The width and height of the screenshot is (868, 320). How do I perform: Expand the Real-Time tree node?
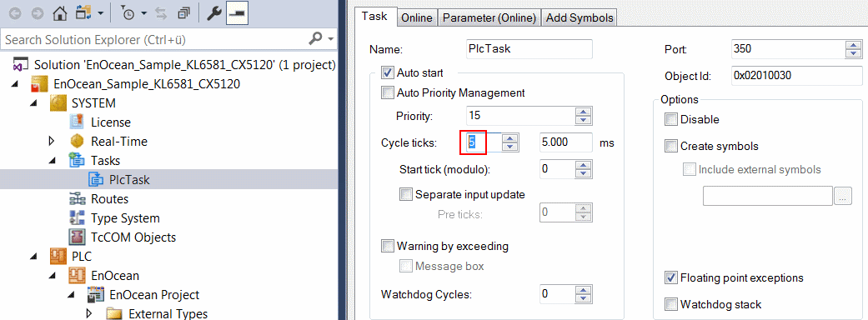pos(53,142)
